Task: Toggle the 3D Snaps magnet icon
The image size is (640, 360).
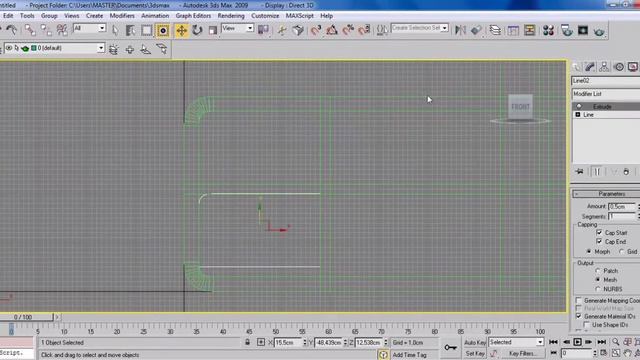Action: coord(316,30)
